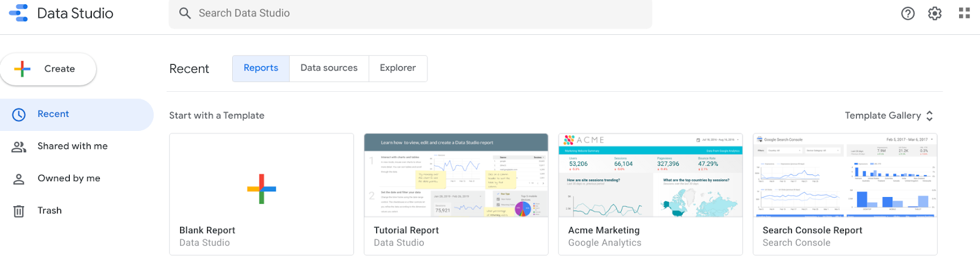Image resolution: width=980 pixels, height=271 pixels.
Task: Click the Google Analytics subtitle text
Action: [x=605, y=243]
